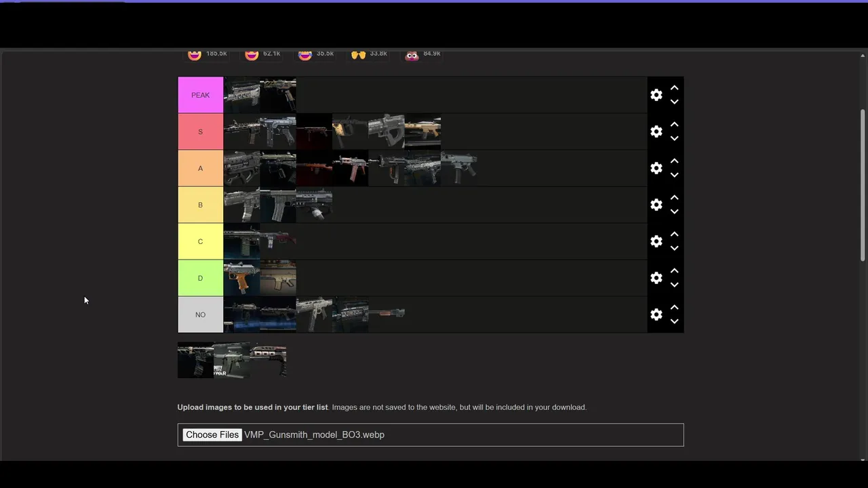Open settings gear for C tier
The height and width of the screenshot is (488, 868).
point(656,241)
